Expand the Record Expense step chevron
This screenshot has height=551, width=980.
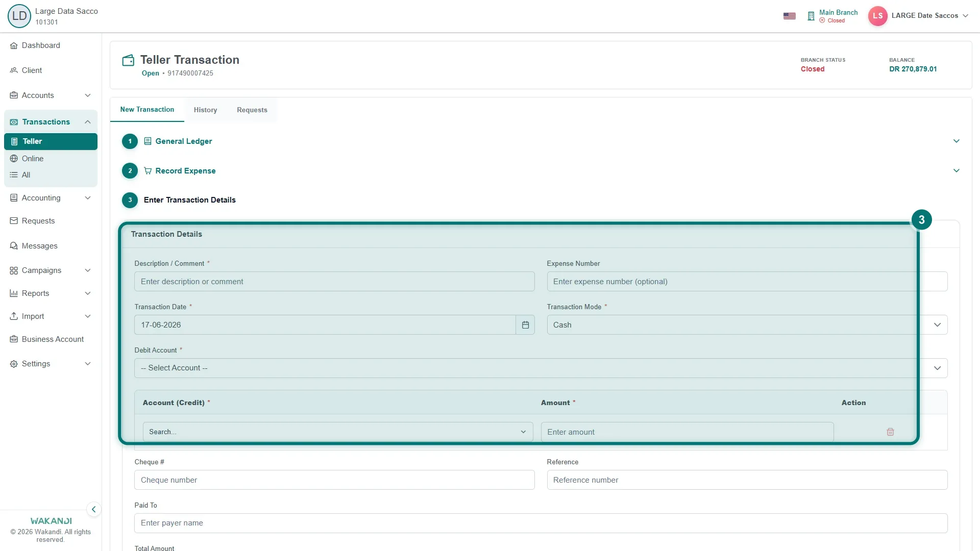tap(957, 171)
